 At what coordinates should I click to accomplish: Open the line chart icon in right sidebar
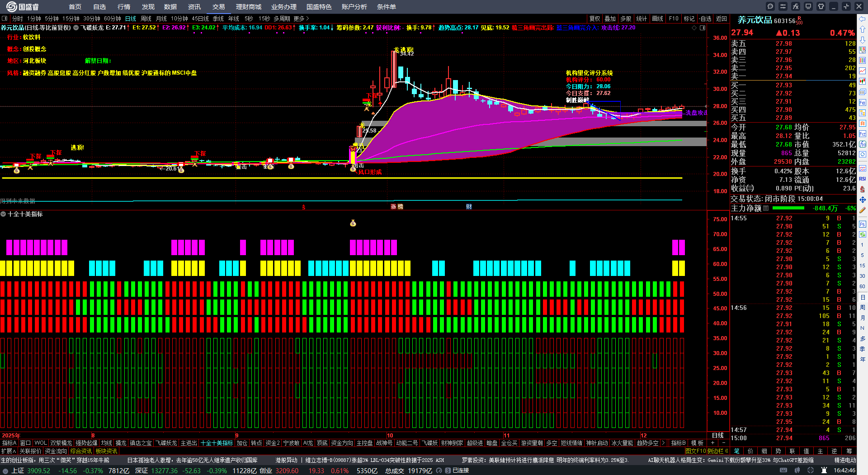tap(863, 71)
